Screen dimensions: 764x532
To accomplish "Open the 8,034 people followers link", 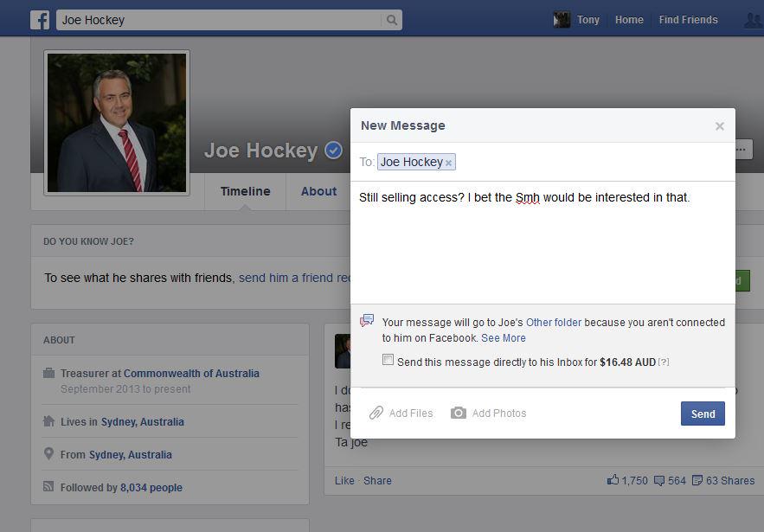I will (x=151, y=487).
